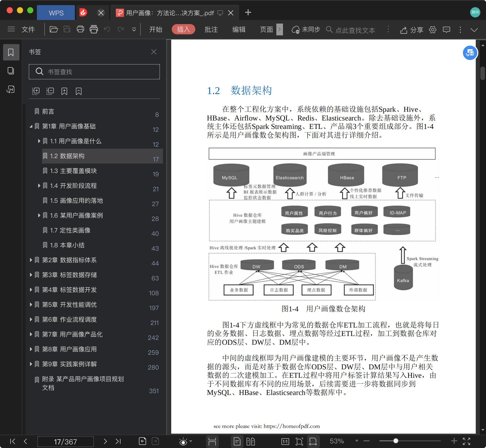Open the user avatar profile
Screen dimensions: 486x448
[x=475, y=12]
